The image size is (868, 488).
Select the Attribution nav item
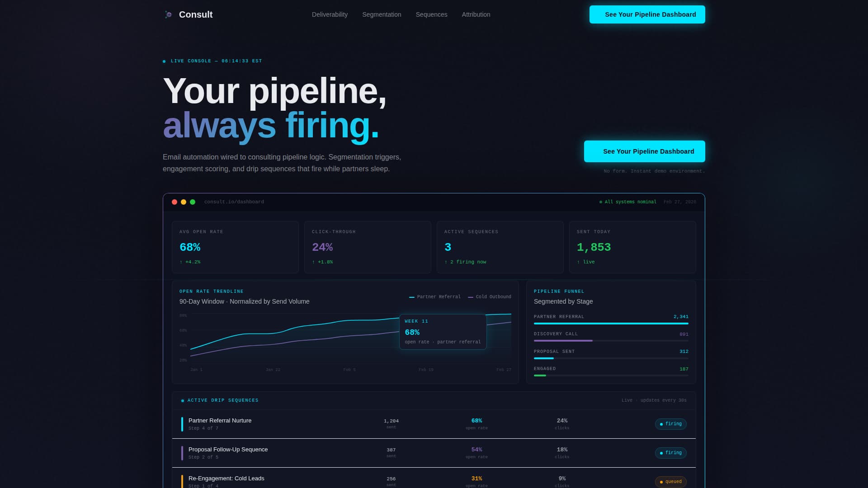476,14
